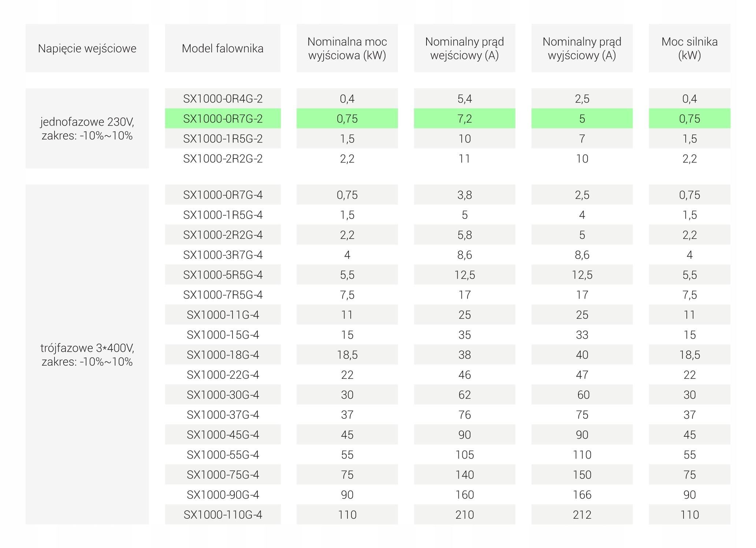Select the SX1000-2R2G-2 model cell
Screen dimensions: 756x548
(x=223, y=159)
